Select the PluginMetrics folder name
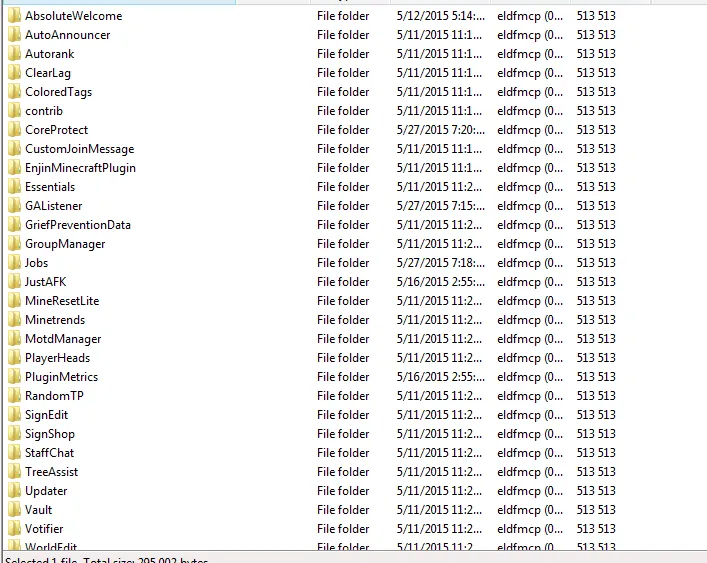This screenshot has height=563, width=707. coord(61,377)
